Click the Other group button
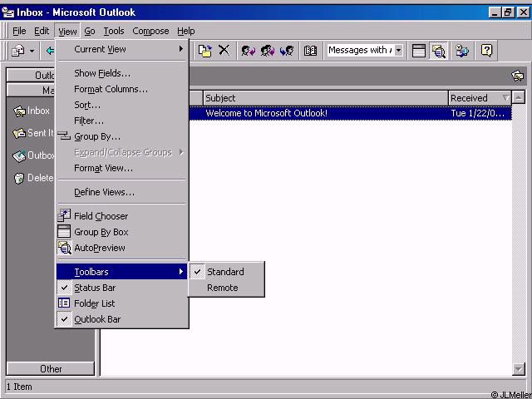532x399 pixels. click(x=50, y=369)
